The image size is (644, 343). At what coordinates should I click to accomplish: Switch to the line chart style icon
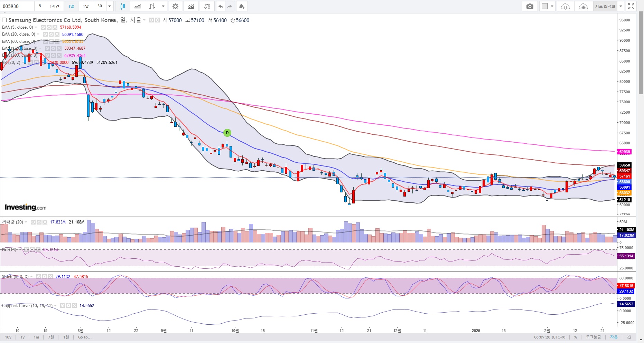pos(138,6)
